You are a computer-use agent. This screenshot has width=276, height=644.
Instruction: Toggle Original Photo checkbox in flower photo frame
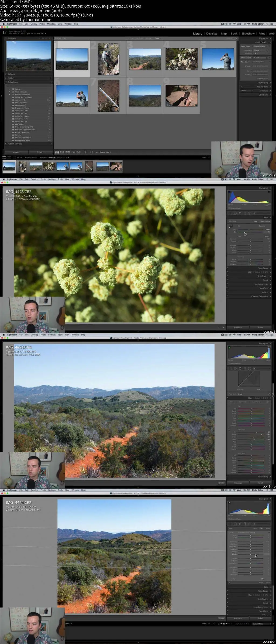(229, 208)
